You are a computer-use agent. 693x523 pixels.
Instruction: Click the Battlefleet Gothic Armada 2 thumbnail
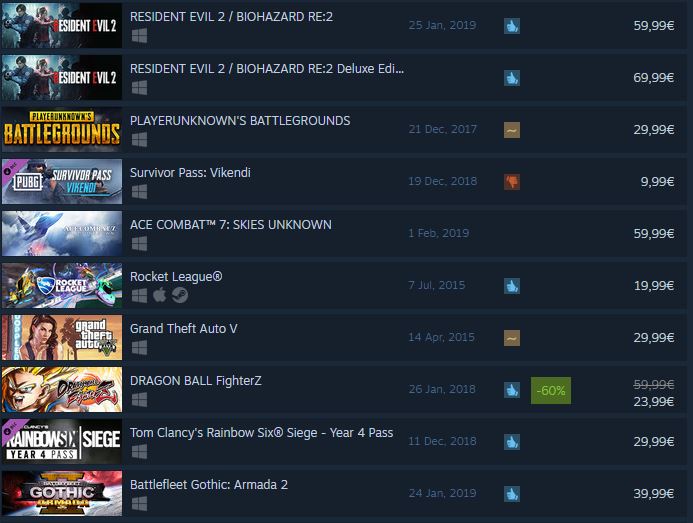tap(62, 493)
